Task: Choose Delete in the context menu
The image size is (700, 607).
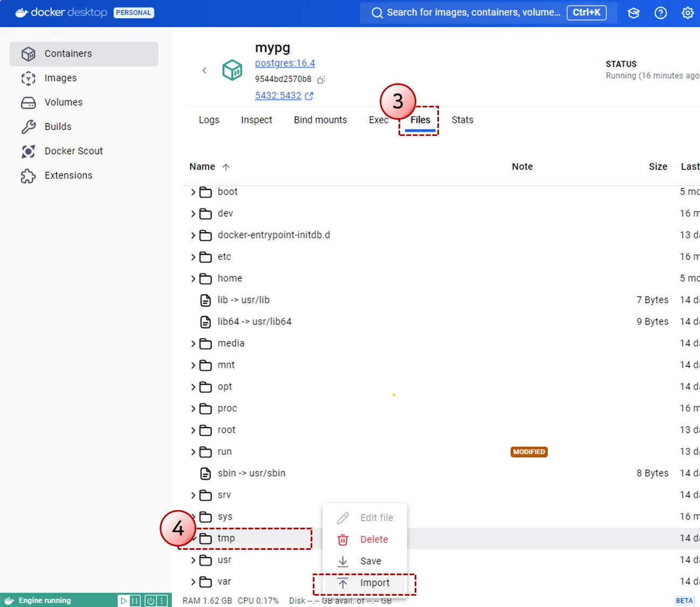Action: [x=365, y=540]
